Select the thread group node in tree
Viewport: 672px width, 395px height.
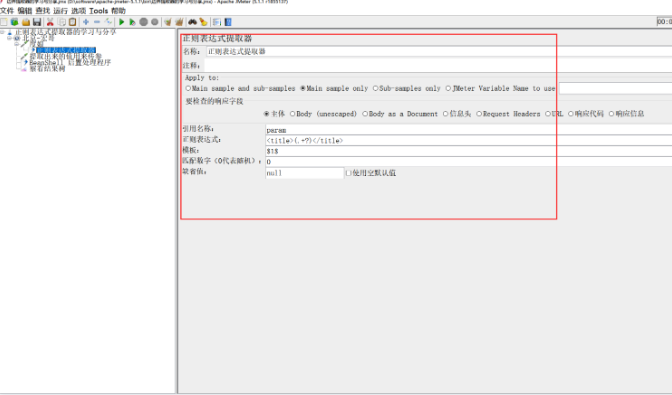coord(39,38)
